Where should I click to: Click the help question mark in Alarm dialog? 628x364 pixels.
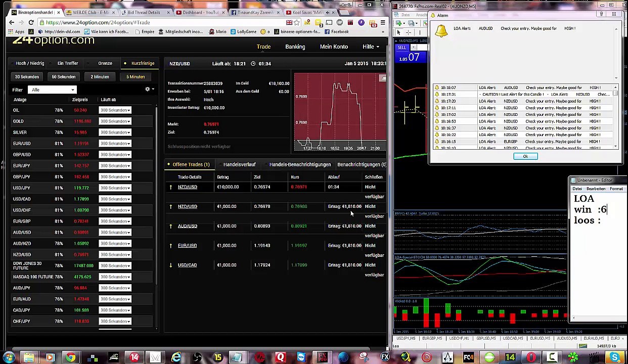pyautogui.click(x=602, y=15)
